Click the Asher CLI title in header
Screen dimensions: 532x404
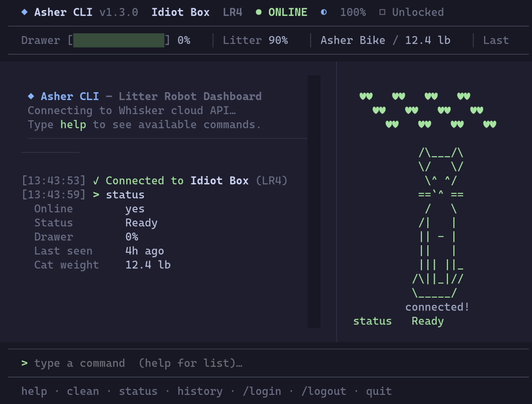[x=63, y=12]
